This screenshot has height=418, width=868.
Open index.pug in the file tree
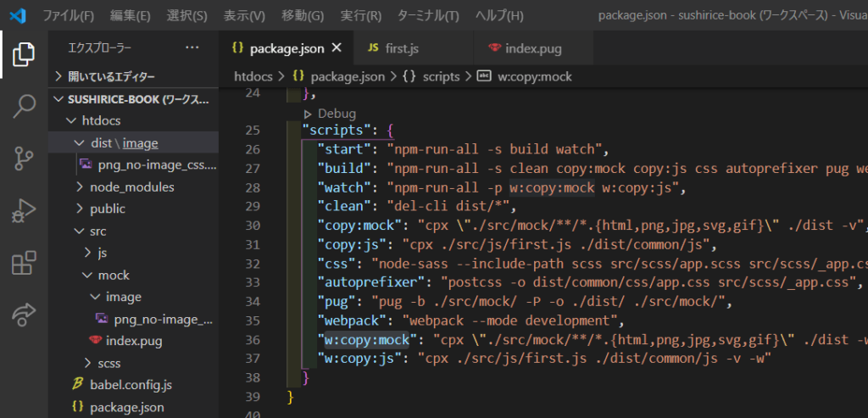click(133, 341)
